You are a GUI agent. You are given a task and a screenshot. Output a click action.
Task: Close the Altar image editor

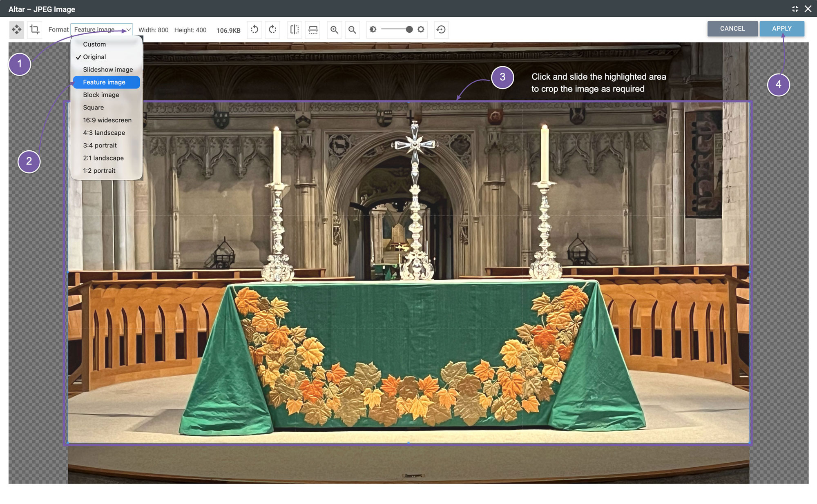click(808, 9)
